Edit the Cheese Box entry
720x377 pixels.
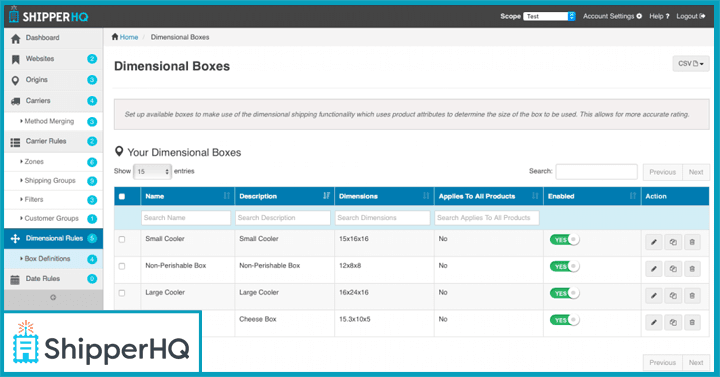654,322
